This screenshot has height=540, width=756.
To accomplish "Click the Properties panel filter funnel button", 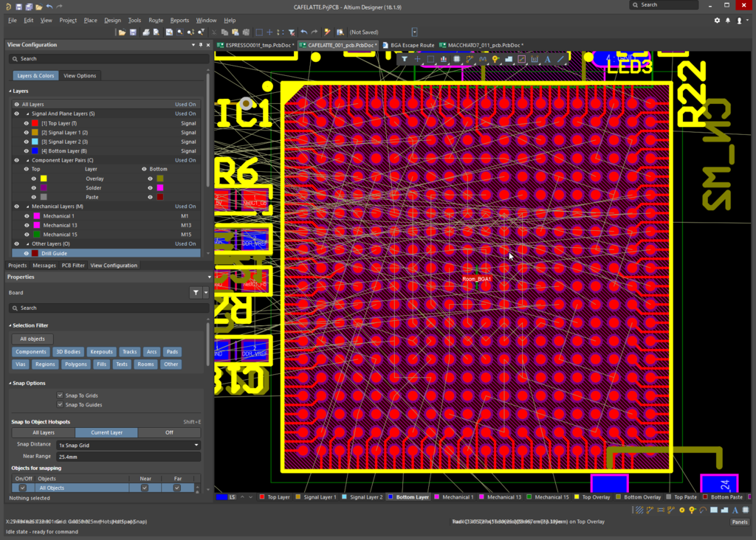I will (x=196, y=292).
